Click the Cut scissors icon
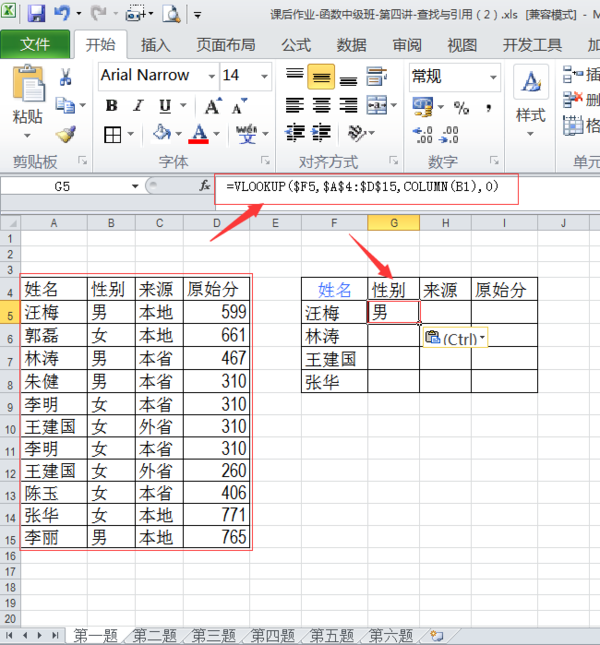 tap(66, 77)
